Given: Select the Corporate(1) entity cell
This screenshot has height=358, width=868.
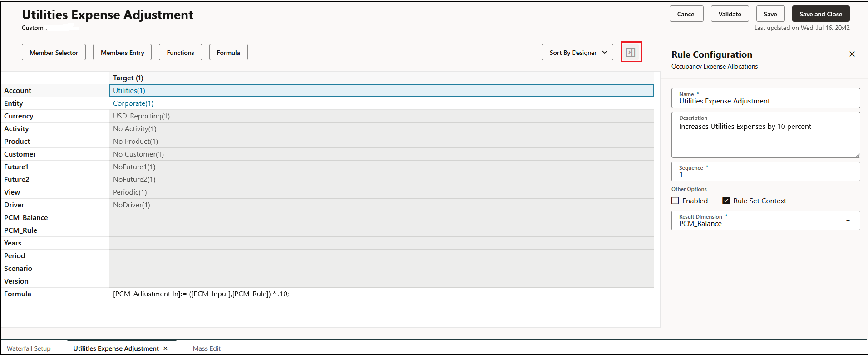Looking at the screenshot, I should click(381, 103).
